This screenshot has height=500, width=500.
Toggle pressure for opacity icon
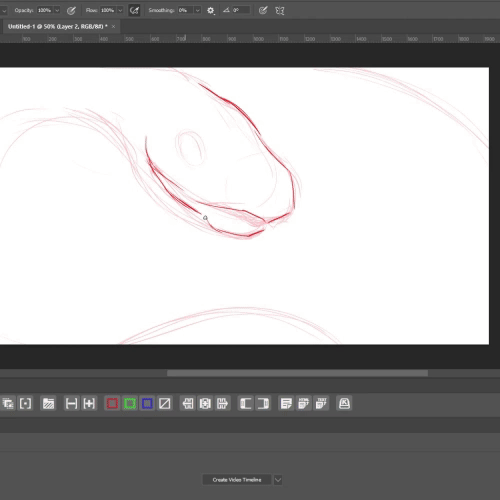(71, 11)
